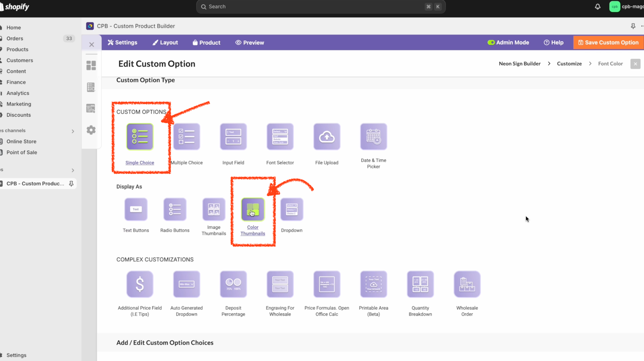This screenshot has width=644, height=361.
Task: Pin the CPB app in header
Action: click(x=633, y=26)
